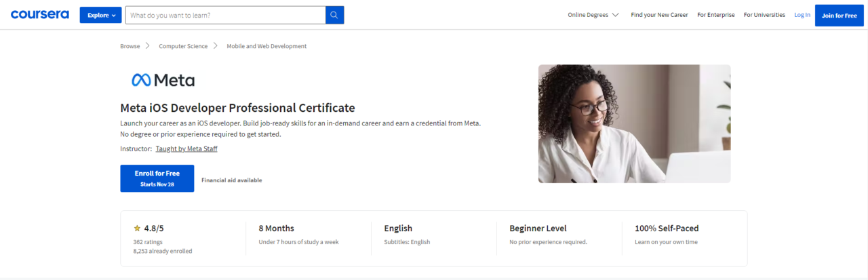The width and height of the screenshot is (868, 280).
Task: Click chevron after Browse in breadcrumb
Action: 147,46
